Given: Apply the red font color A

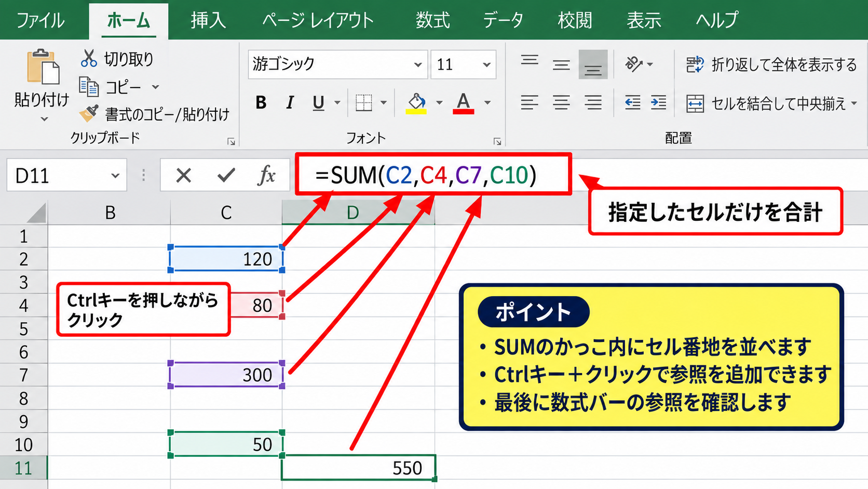Looking at the screenshot, I should click(464, 103).
